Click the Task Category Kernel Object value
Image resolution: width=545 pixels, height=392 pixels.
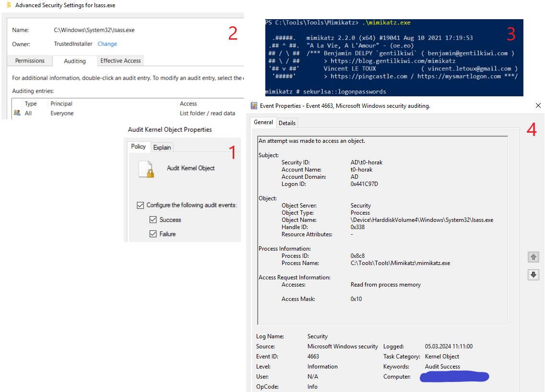click(x=442, y=357)
